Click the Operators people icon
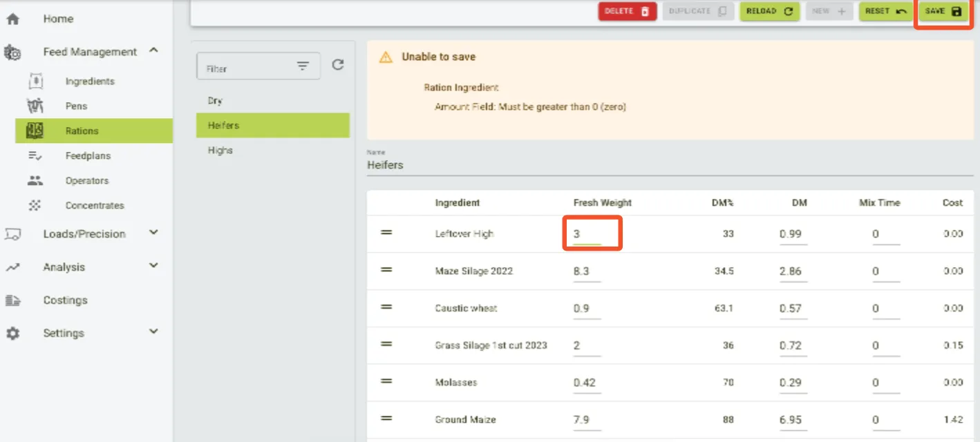This screenshot has height=442, width=980. [35, 181]
